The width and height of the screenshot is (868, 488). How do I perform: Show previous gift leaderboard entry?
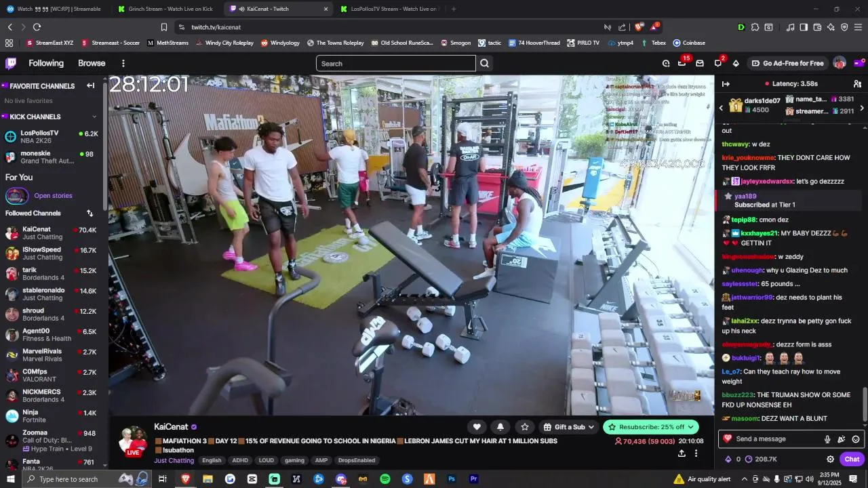(721, 108)
